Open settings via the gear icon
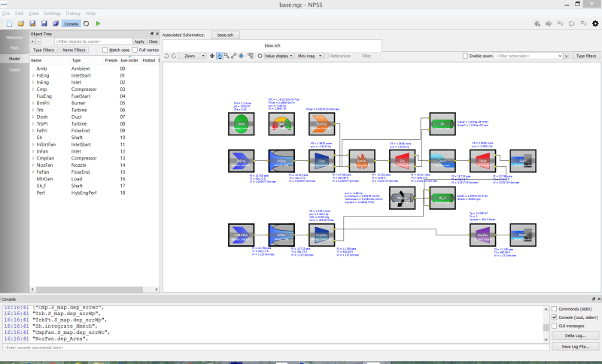Screen dimensions: 602x364 pyautogui.click(x=595, y=23)
